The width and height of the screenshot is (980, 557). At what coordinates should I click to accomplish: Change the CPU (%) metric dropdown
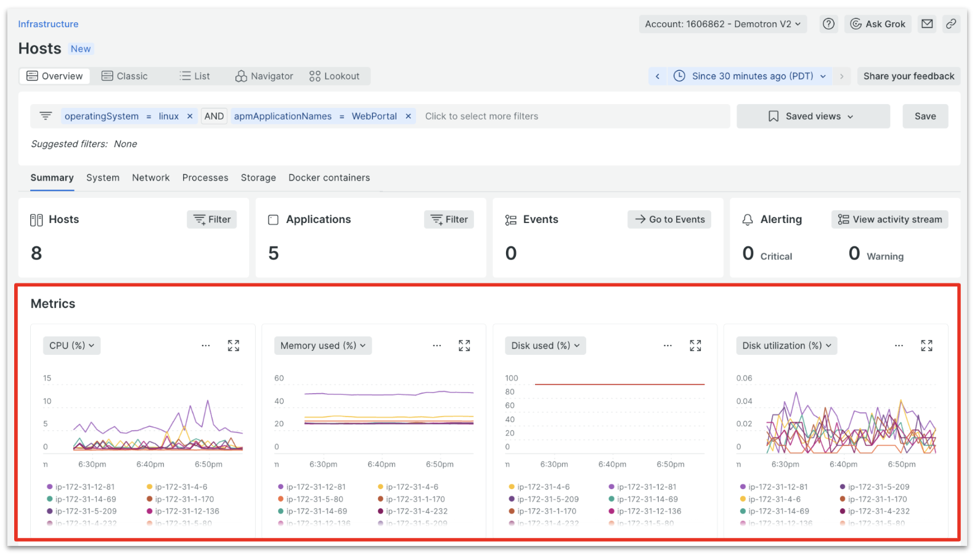71,346
